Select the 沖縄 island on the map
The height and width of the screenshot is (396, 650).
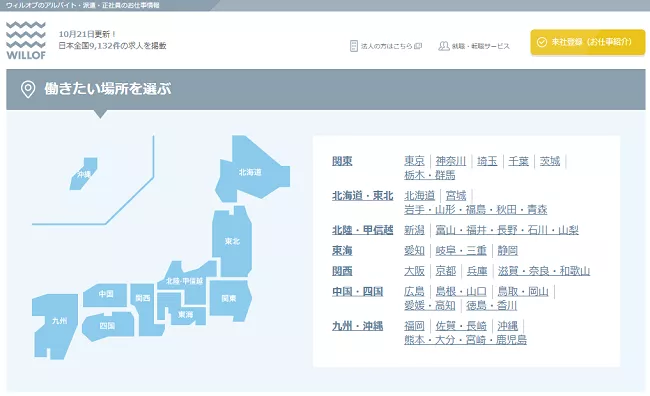coord(84,174)
